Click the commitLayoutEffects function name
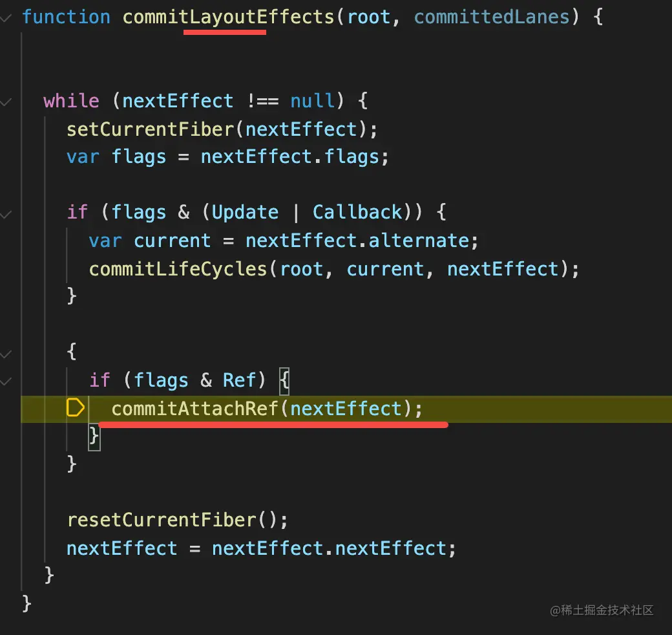 [x=228, y=17]
